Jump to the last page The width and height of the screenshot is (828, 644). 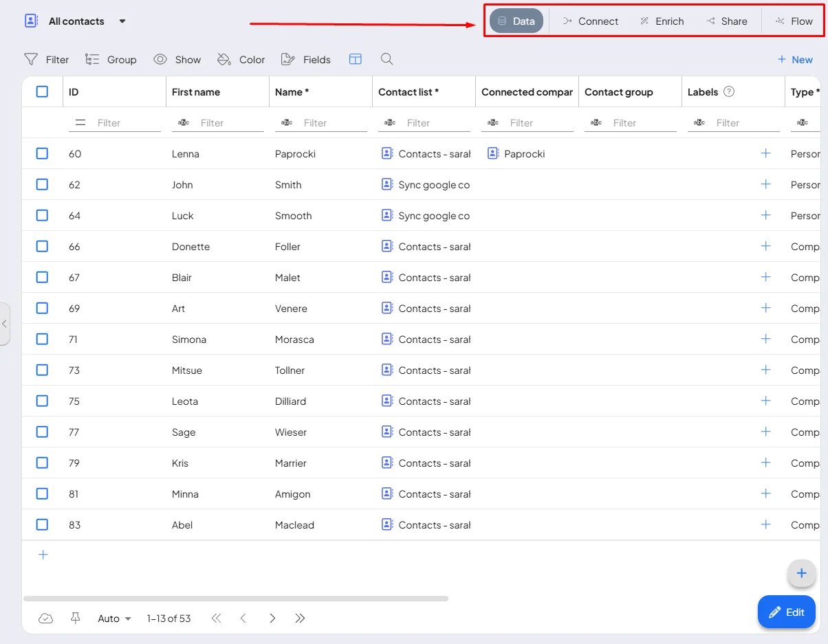(x=300, y=619)
